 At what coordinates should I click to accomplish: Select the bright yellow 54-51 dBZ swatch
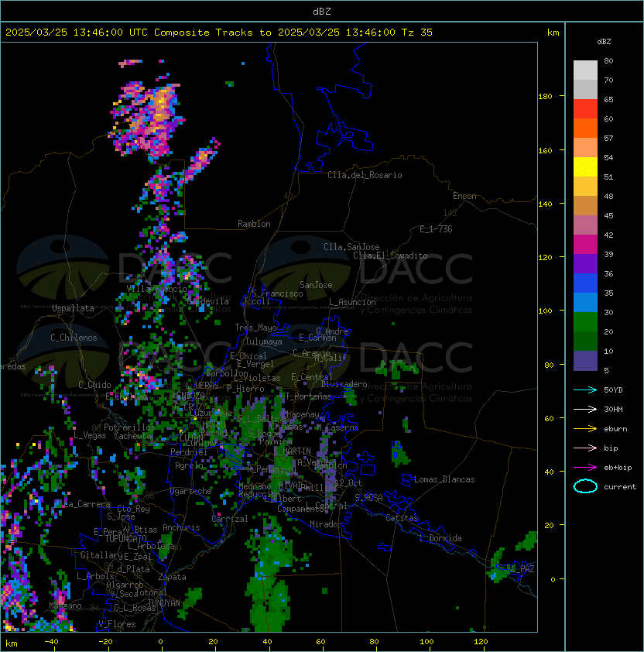pyautogui.click(x=585, y=167)
